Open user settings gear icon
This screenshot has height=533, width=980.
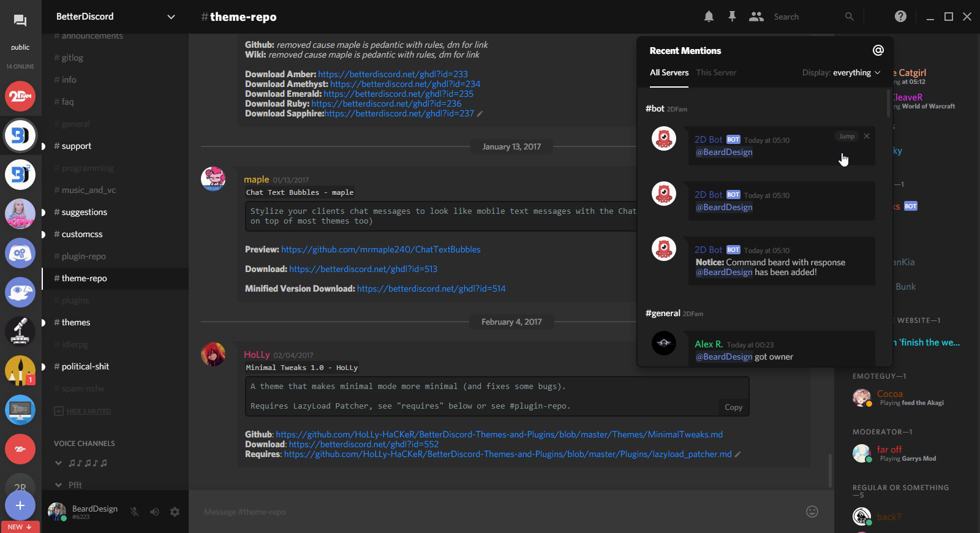point(175,512)
